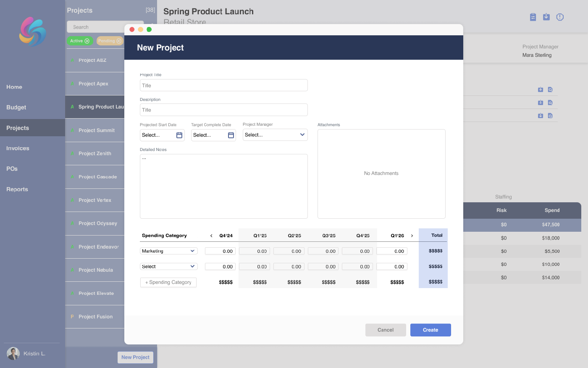
Task: Click the Detailed Notes text area
Action: [223, 186]
